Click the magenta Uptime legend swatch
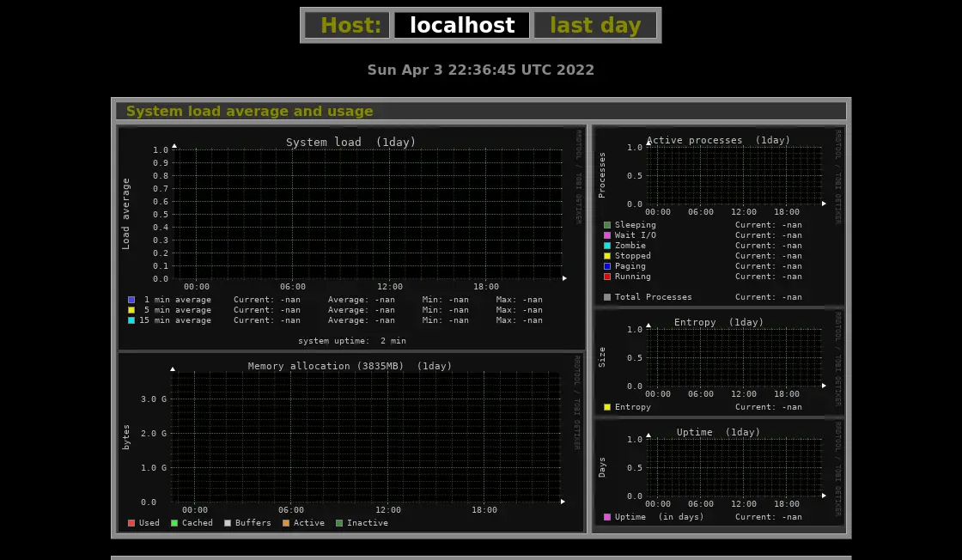 (x=607, y=517)
